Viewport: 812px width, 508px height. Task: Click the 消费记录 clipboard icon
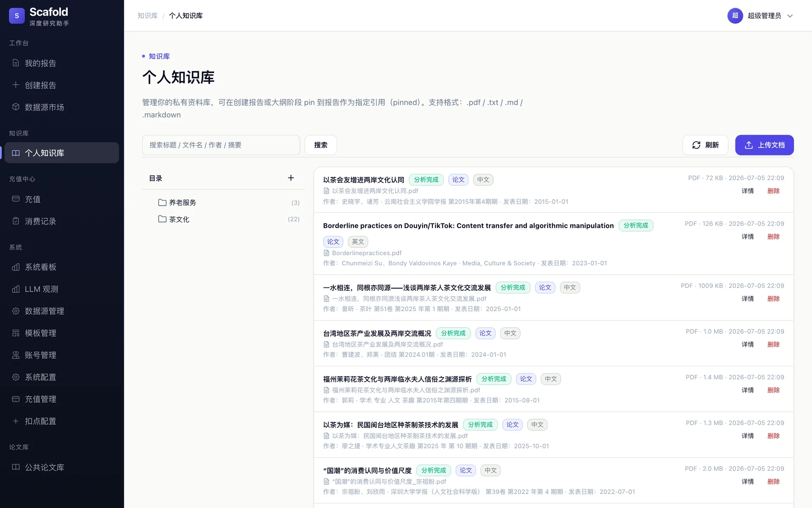tap(16, 221)
